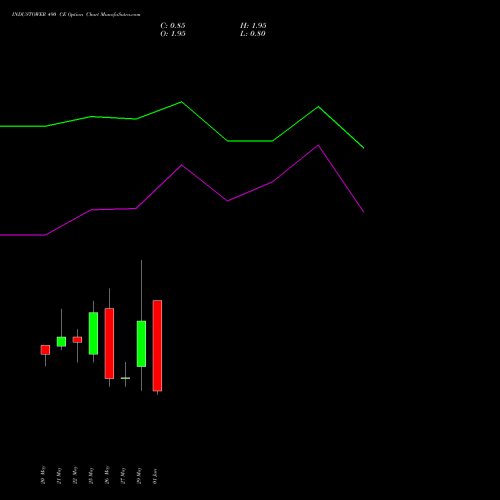This screenshot has width=500, height=500.
Task: Click the small red candle above 20 May
Action: [45, 350]
